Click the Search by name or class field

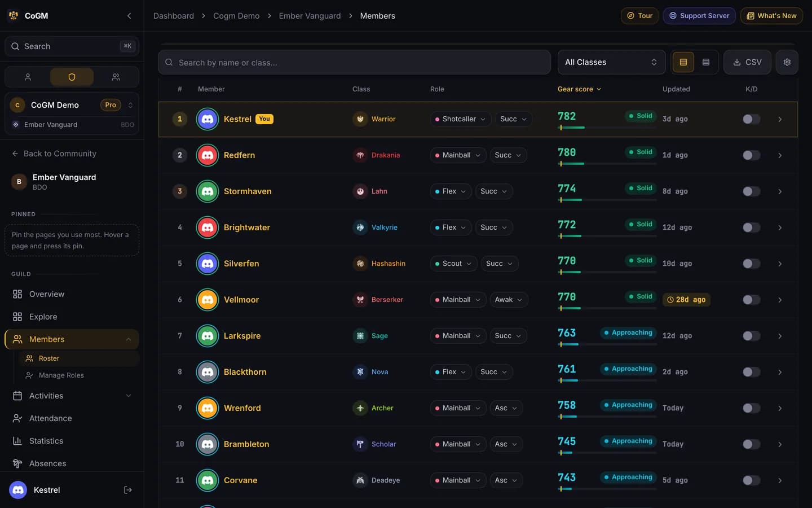(354, 62)
